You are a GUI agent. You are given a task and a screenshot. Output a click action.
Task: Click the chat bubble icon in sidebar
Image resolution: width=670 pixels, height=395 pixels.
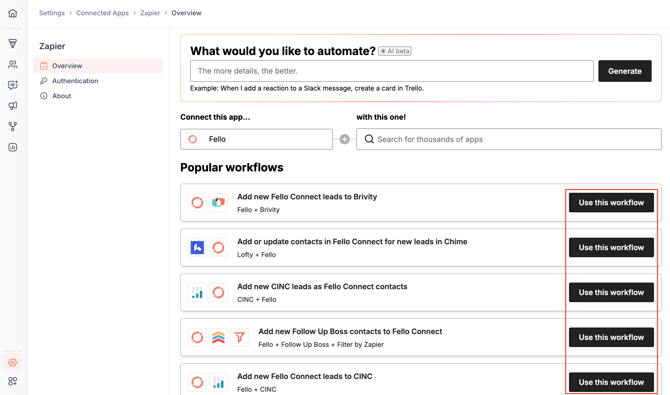point(13,85)
